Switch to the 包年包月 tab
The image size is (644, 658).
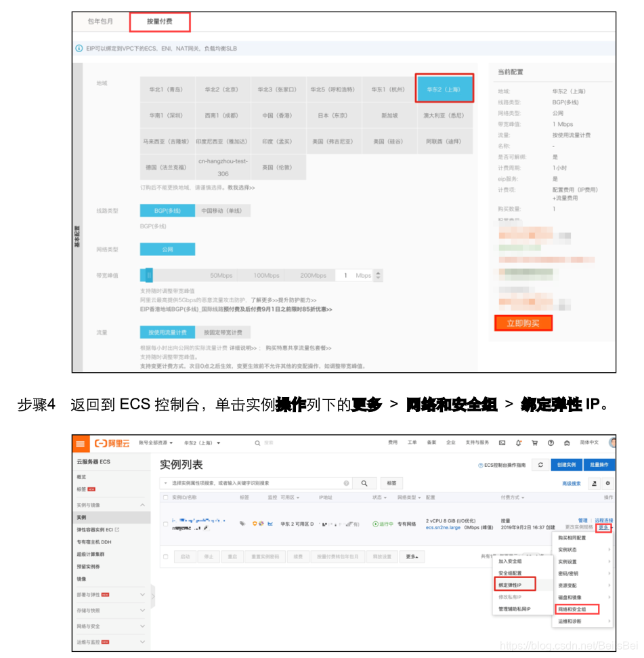coord(101,21)
